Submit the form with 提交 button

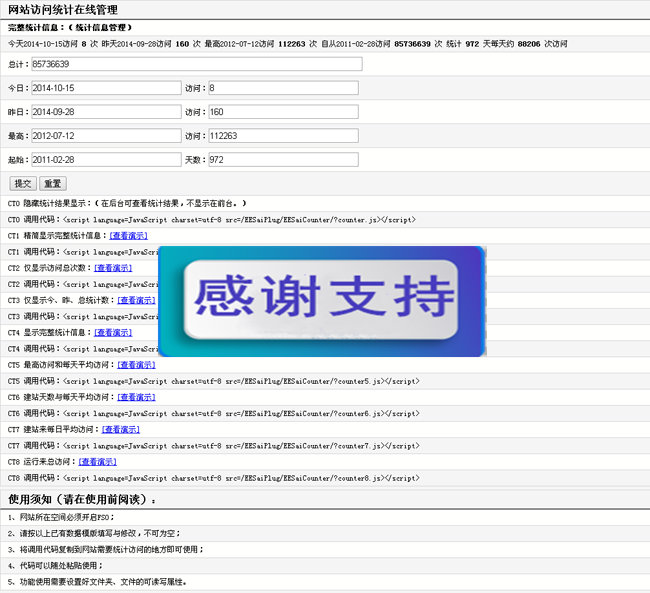(x=23, y=183)
